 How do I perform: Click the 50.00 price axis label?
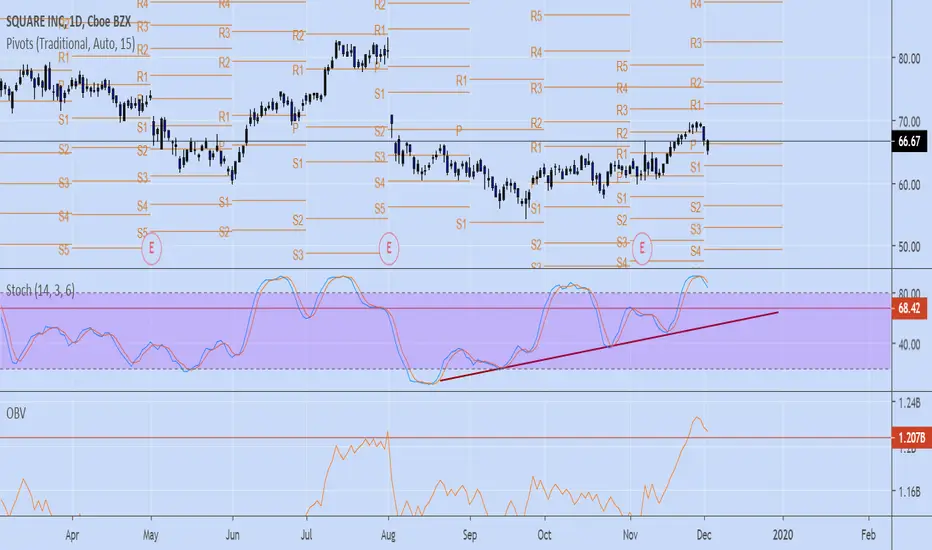point(908,247)
